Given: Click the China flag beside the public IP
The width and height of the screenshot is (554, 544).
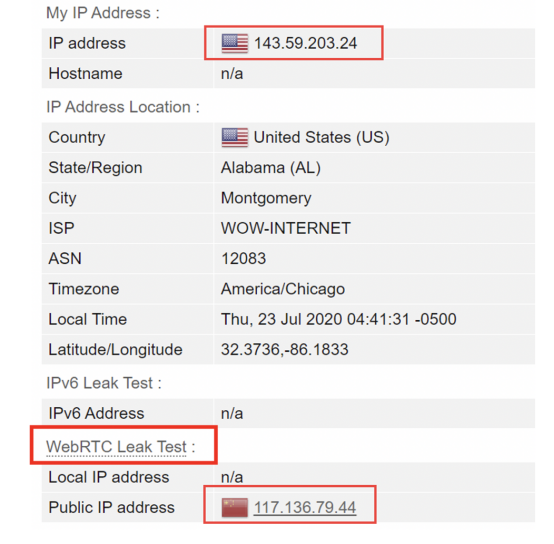Looking at the screenshot, I should 235,508.
